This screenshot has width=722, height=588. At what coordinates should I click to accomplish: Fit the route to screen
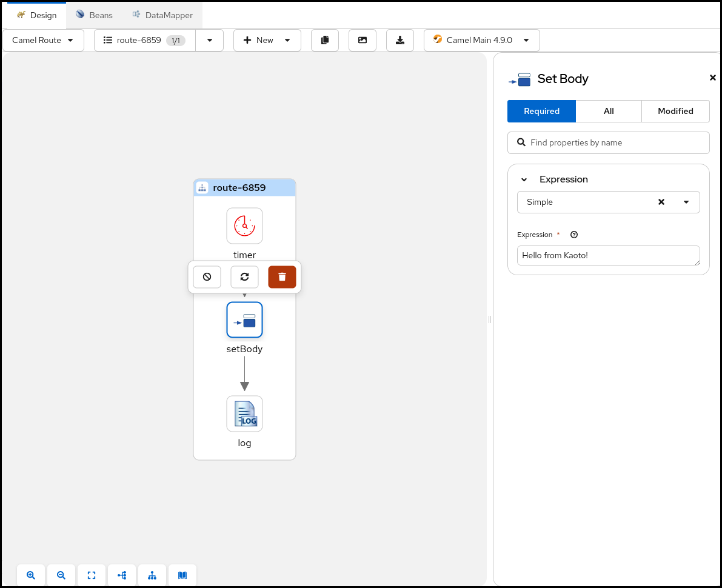coord(92,575)
